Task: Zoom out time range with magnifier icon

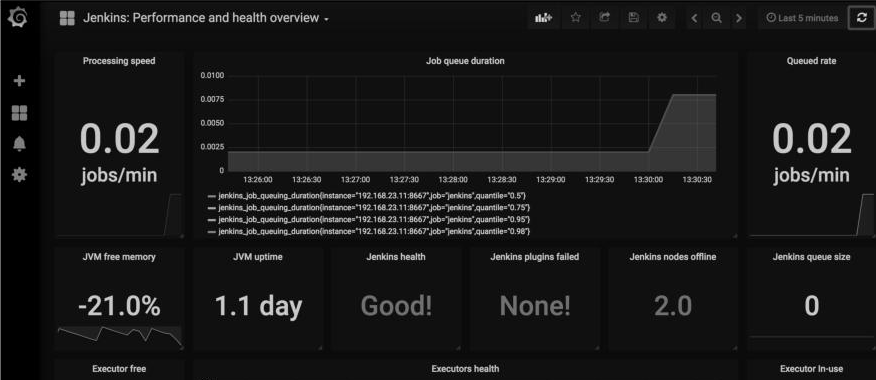Action: coord(716,18)
